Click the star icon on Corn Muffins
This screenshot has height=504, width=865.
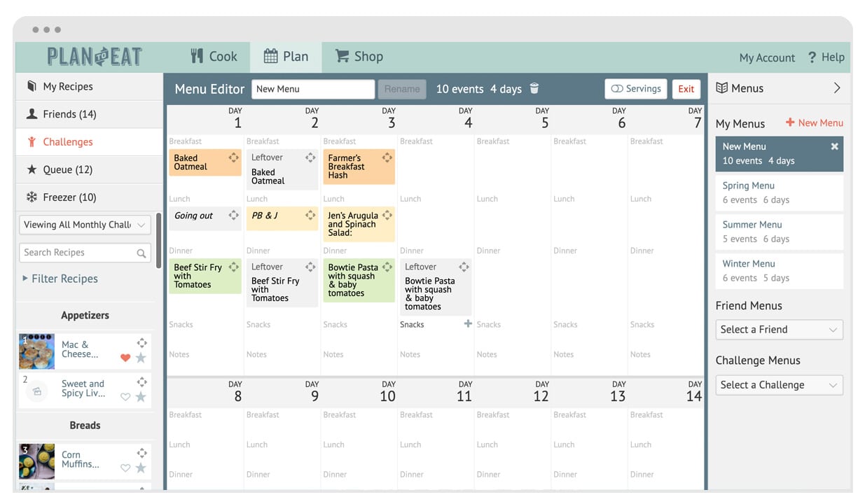point(141,468)
